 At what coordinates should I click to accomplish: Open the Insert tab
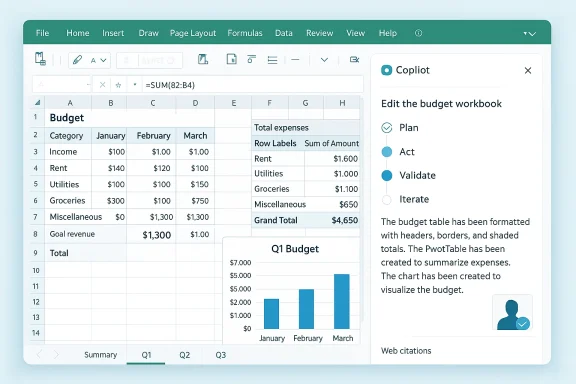113,33
